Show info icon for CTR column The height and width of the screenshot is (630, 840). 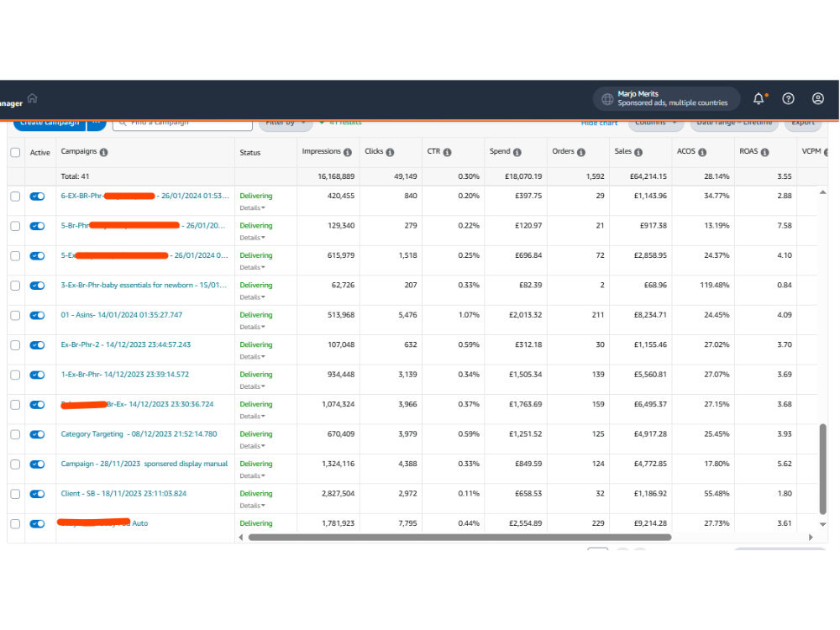pos(448,152)
